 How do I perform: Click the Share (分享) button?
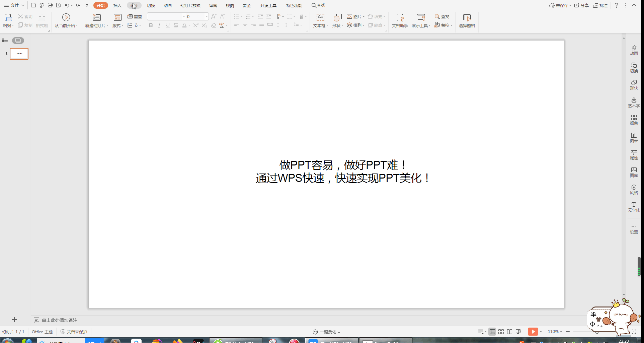581,5
